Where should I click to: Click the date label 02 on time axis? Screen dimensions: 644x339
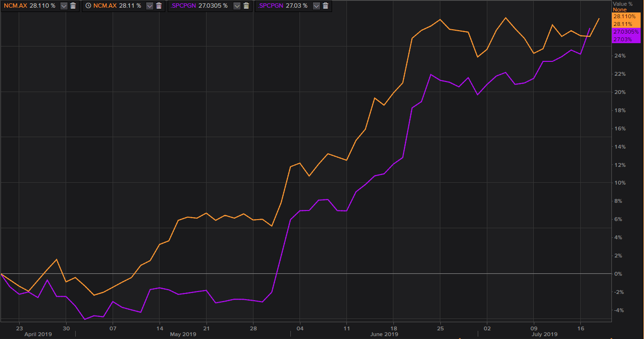pyautogui.click(x=487, y=328)
